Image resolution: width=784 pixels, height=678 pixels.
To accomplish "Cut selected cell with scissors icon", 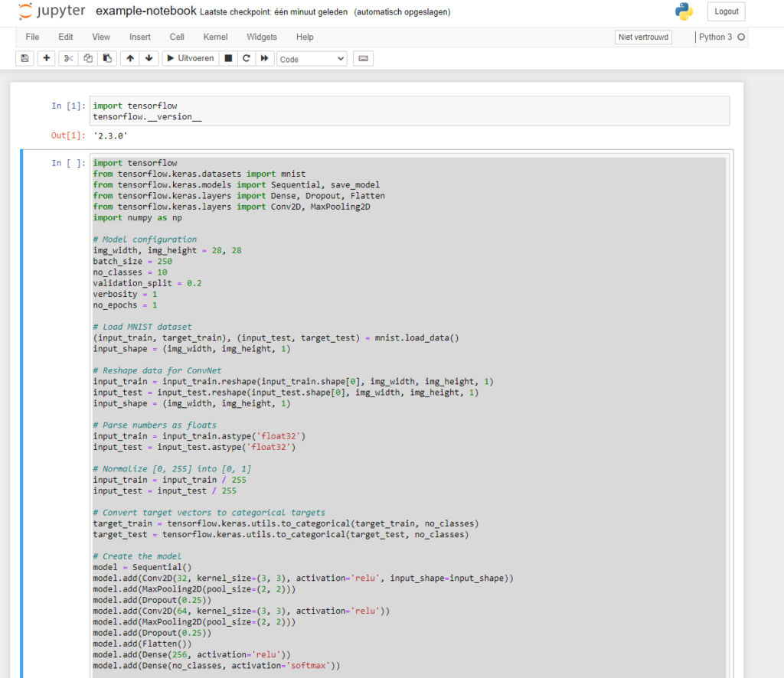I will click(68, 59).
